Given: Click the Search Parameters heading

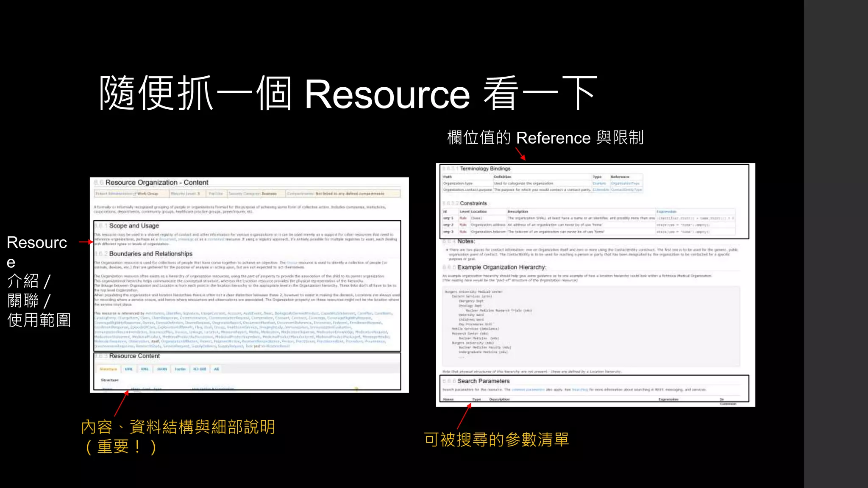Looking at the screenshot, I should [x=484, y=381].
